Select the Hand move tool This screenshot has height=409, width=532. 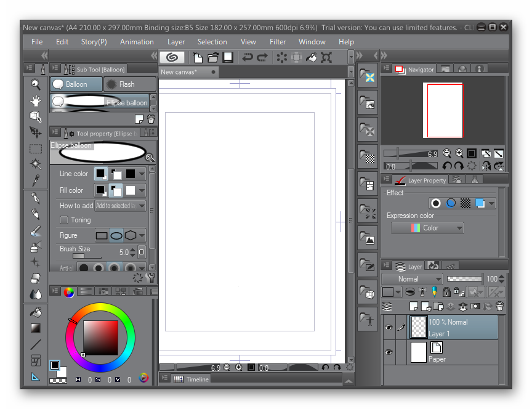[x=35, y=100]
